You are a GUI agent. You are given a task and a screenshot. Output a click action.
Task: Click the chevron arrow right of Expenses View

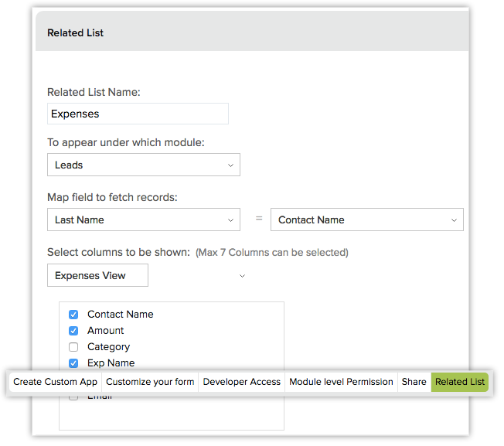(242, 276)
